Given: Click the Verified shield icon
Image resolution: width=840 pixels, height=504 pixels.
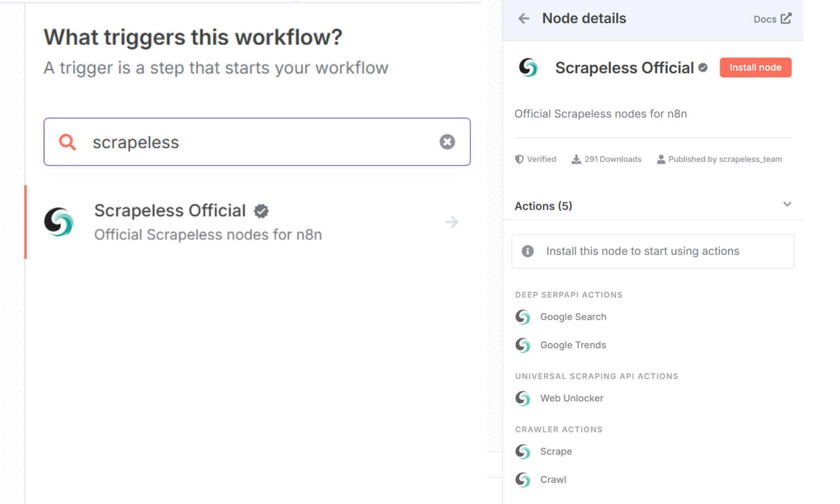Looking at the screenshot, I should click(x=519, y=159).
